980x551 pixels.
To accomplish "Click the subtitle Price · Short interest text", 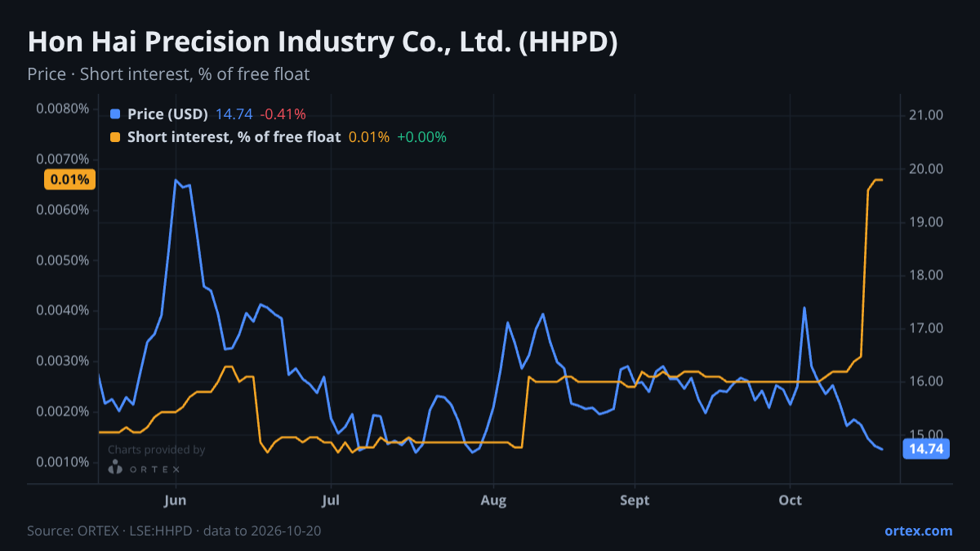I will click(x=168, y=74).
